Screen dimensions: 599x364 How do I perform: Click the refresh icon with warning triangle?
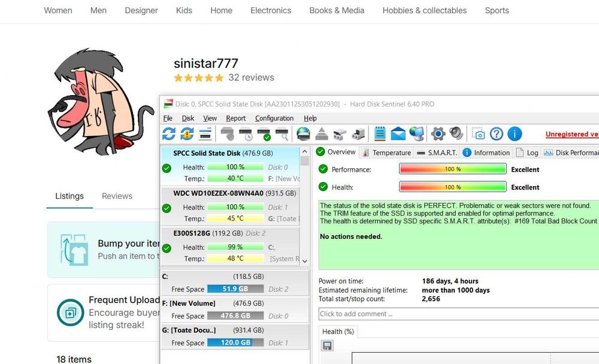point(187,134)
